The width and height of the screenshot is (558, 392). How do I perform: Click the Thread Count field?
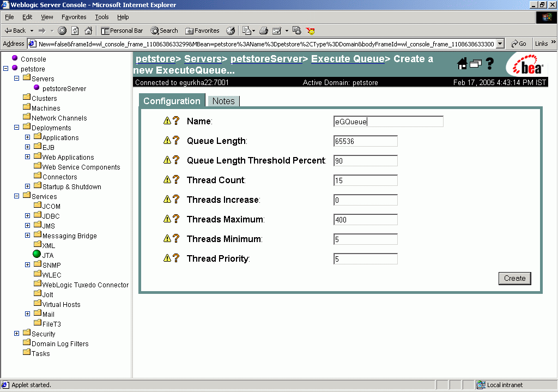[366, 180]
